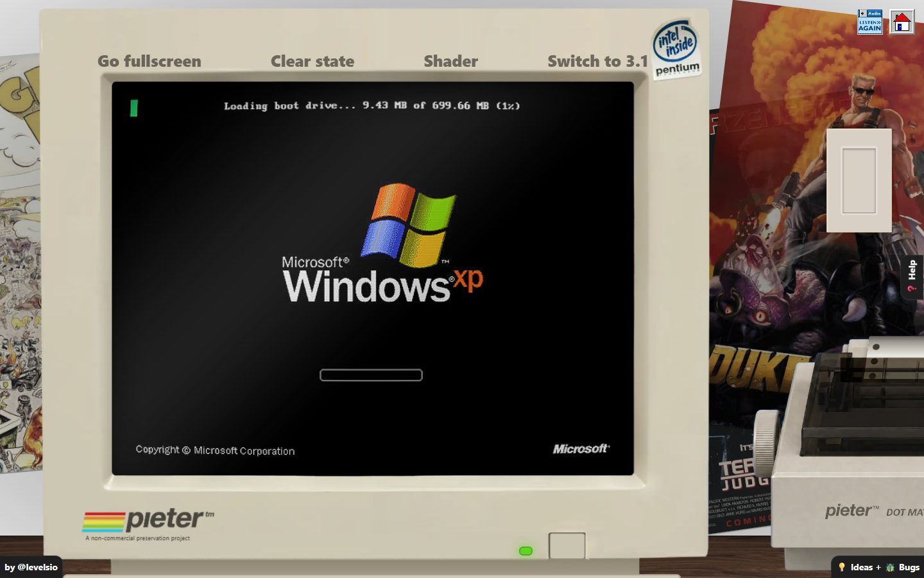Click the lightbulb icon beside Ideas
The height and width of the screenshot is (578, 924).
pyautogui.click(x=842, y=567)
